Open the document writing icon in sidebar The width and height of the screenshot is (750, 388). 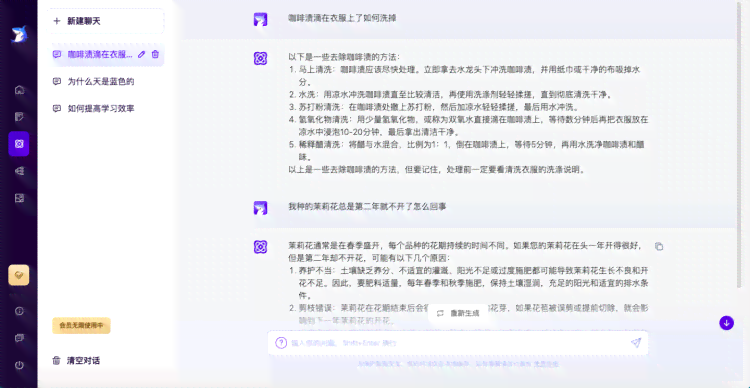click(19, 117)
